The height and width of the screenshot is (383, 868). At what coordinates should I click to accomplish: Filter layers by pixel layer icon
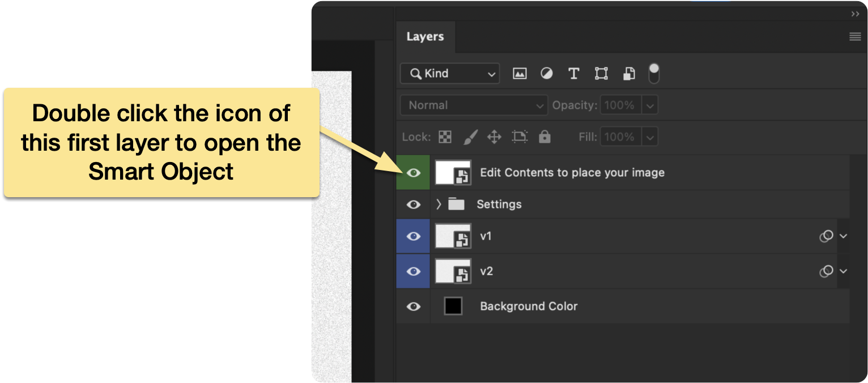pos(520,74)
